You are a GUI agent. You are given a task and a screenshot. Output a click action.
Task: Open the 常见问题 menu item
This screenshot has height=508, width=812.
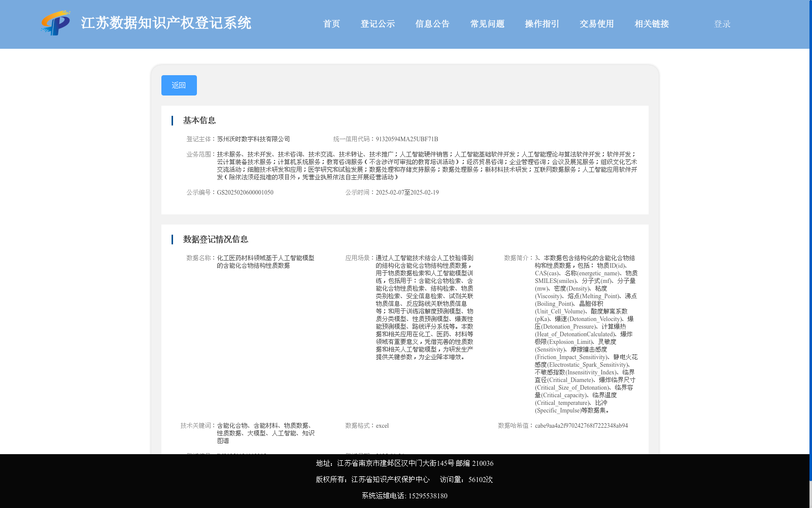(x=487, y=24)
